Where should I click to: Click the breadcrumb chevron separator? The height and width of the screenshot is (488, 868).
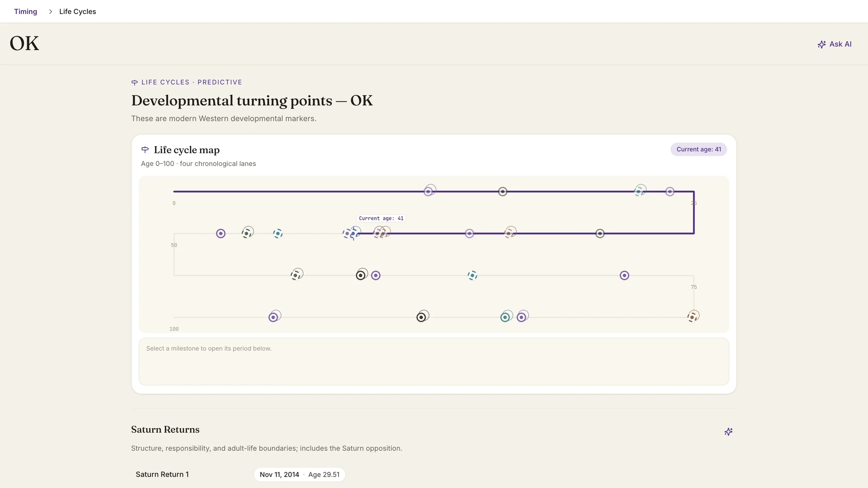click(x=50, y=11)
